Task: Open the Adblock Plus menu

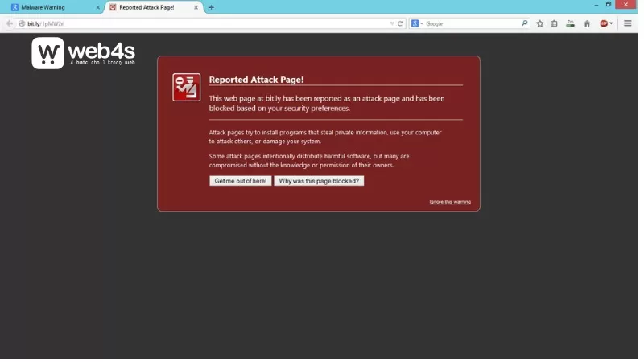Action: tap(607, 23)
